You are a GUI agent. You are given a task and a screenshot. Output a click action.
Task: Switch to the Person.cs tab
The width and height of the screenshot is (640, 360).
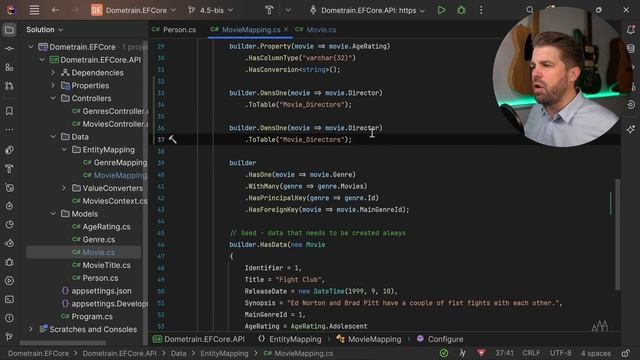pos(174,30)
